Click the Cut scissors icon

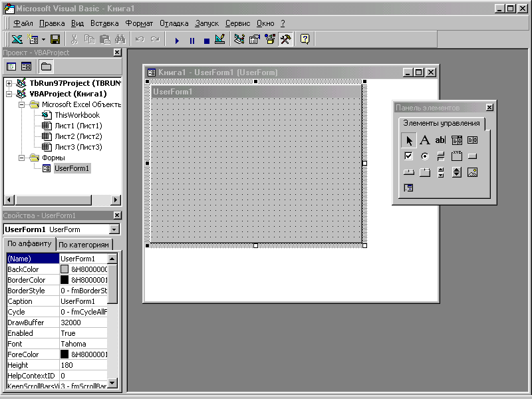coord(74,39)
